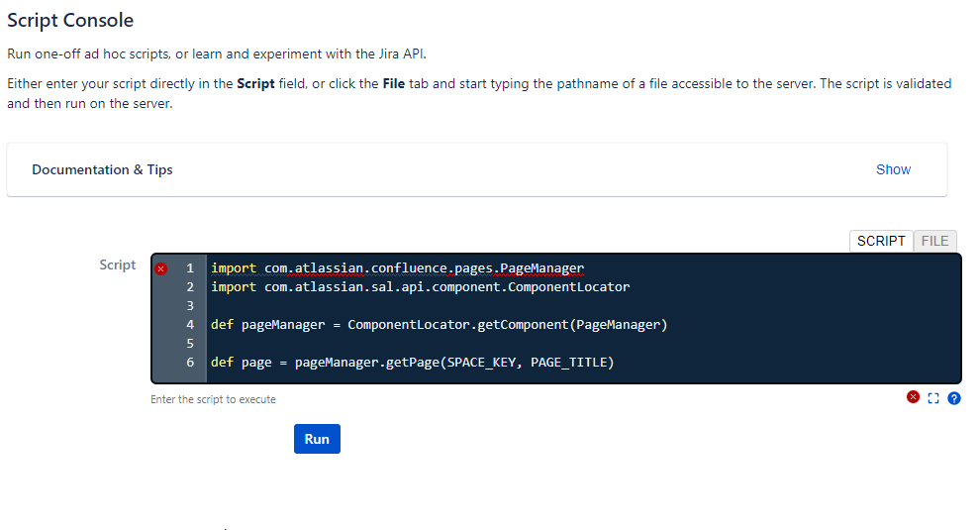980x530 pixels.
Task: Click the empty line 3 in editor
Action: (495, 306)
